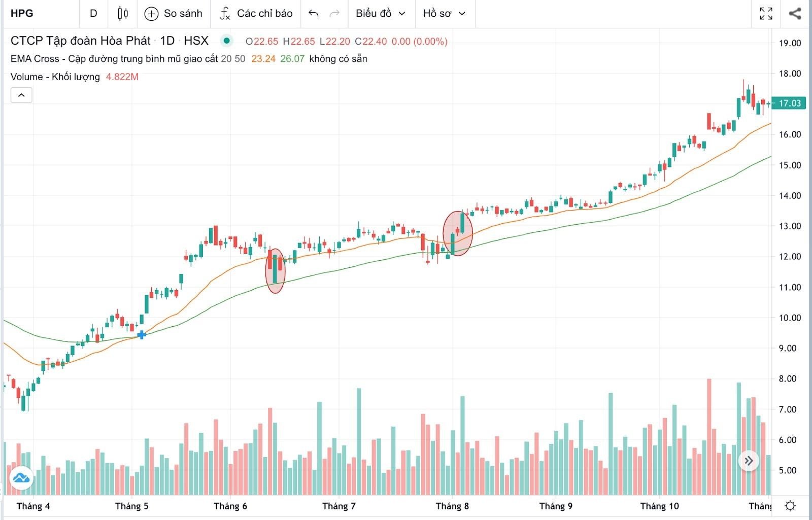Viewport: 812px width, 520px height.
Task: Click the EMA value 23.24
Action: point(263,59)
